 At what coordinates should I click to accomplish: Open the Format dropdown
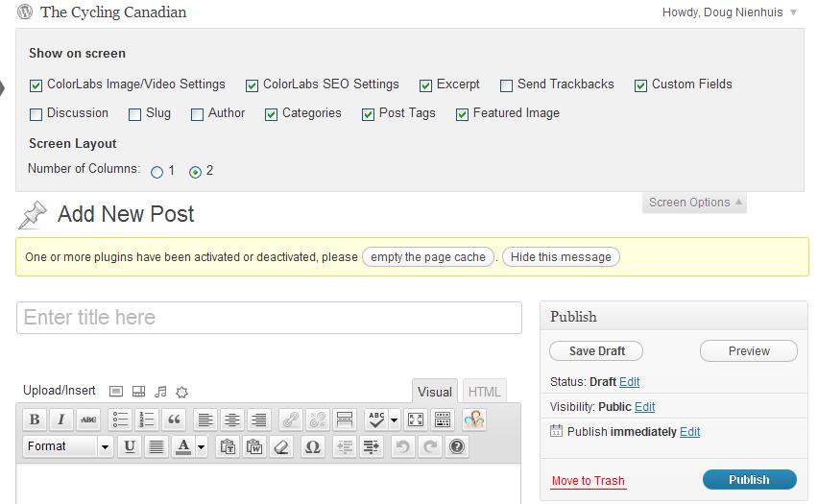[x=68, y=446]
